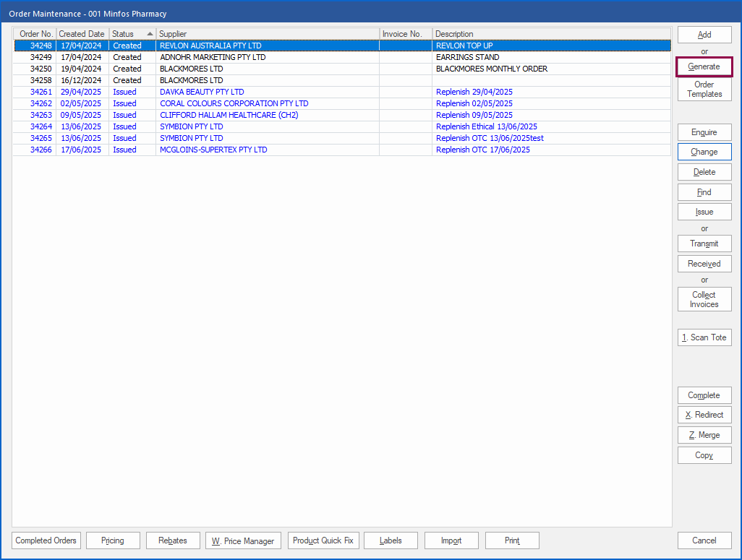Click order number 34261
742x560 pixels.
[x=40, y=92]
